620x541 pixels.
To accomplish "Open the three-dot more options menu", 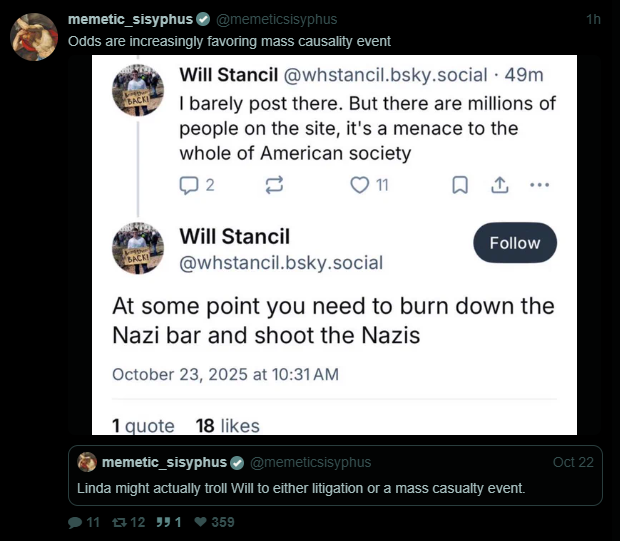I will coord(540,184).
